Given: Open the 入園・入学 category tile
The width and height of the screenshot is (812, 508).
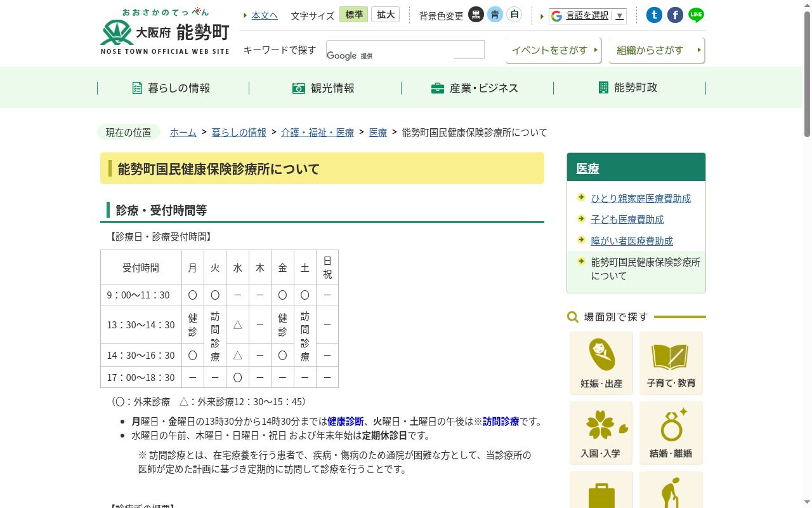Looking at the screenshot, I should click(601, 433).
